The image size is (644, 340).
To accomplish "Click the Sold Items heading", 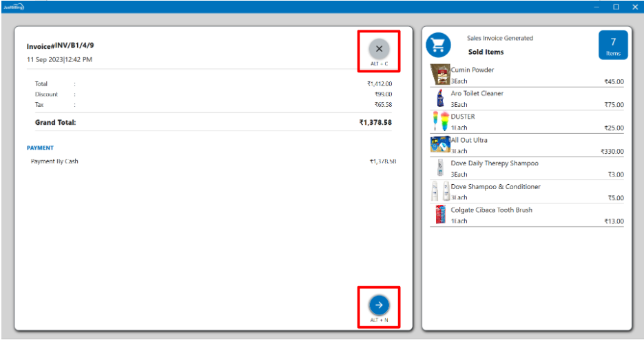I will click(x=486, y=52).
